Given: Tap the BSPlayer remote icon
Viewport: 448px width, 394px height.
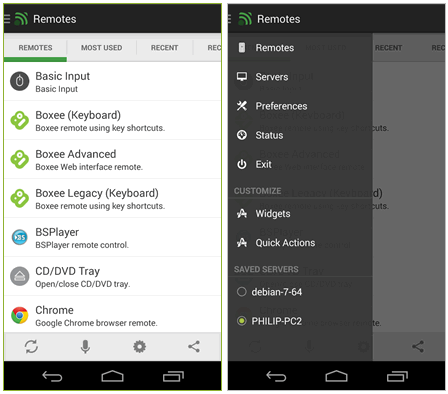Looking at the screenshot, I should tap(20, 237).
